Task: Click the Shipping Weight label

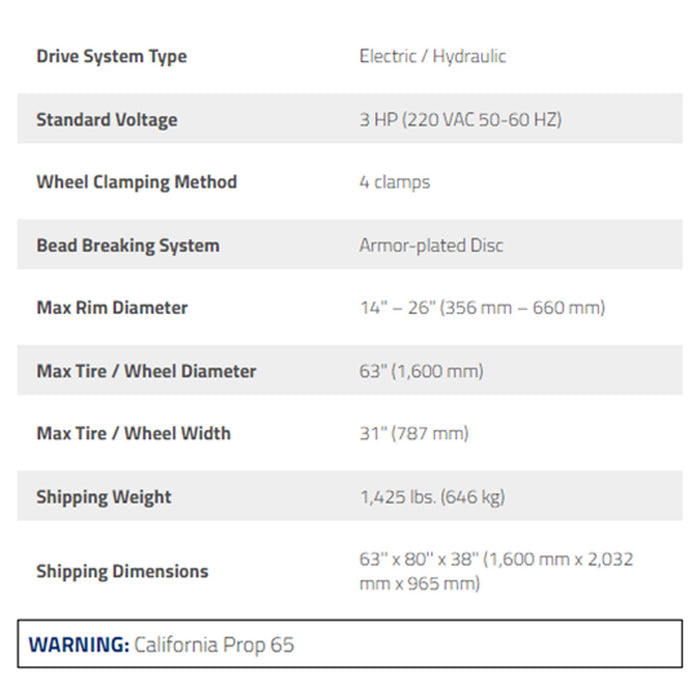Action: [104, 497]
